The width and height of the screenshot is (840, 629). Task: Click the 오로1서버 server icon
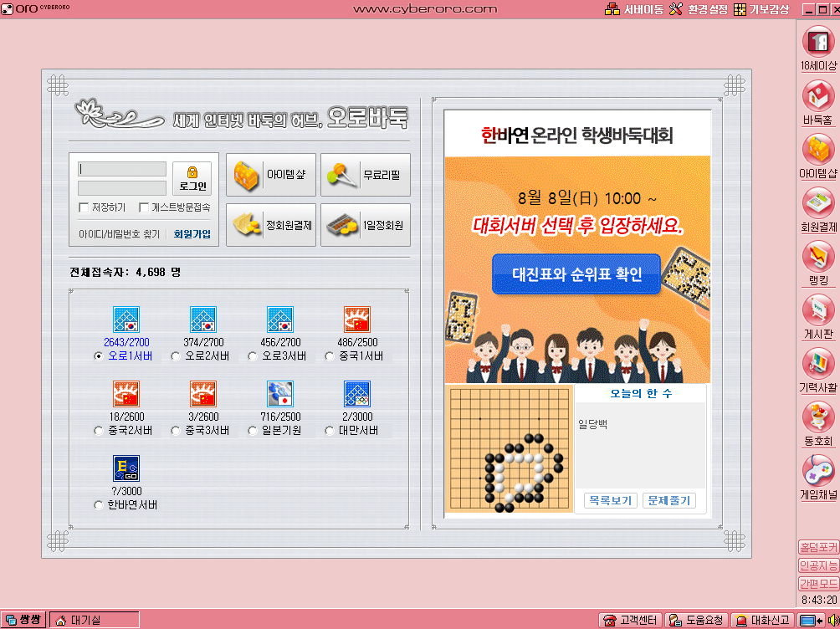[x=126, y=320]
